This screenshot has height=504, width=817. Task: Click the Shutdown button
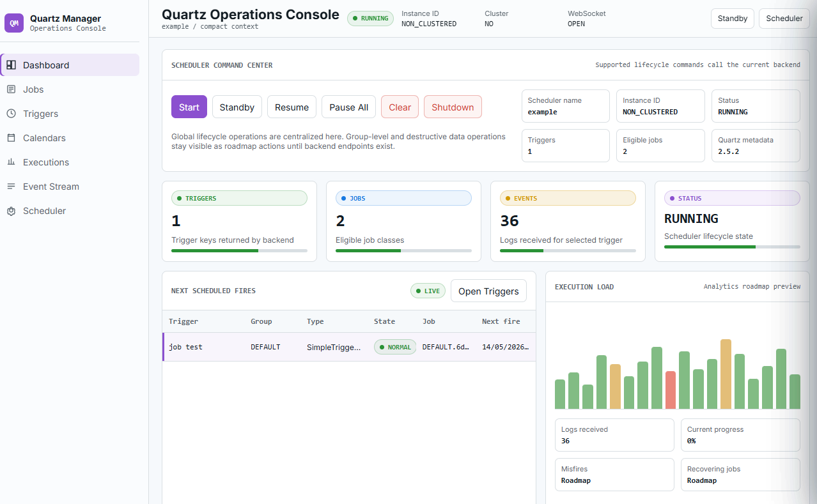[x=453, y=107]
